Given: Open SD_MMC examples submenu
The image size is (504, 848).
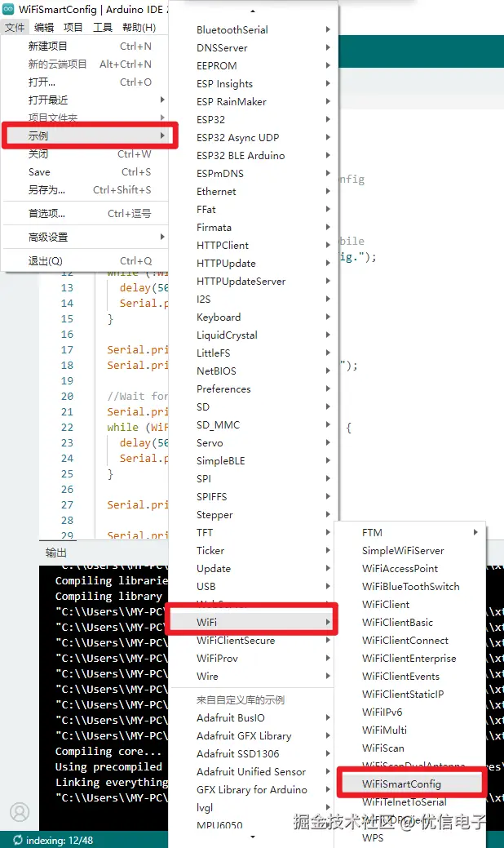Looking at the screenshot, I should 254,424.
